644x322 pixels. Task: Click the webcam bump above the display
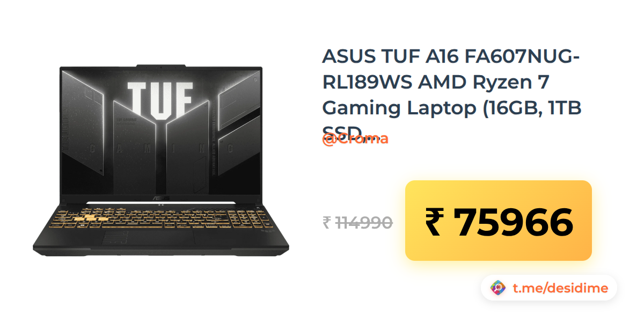click(x=160, y=66)
